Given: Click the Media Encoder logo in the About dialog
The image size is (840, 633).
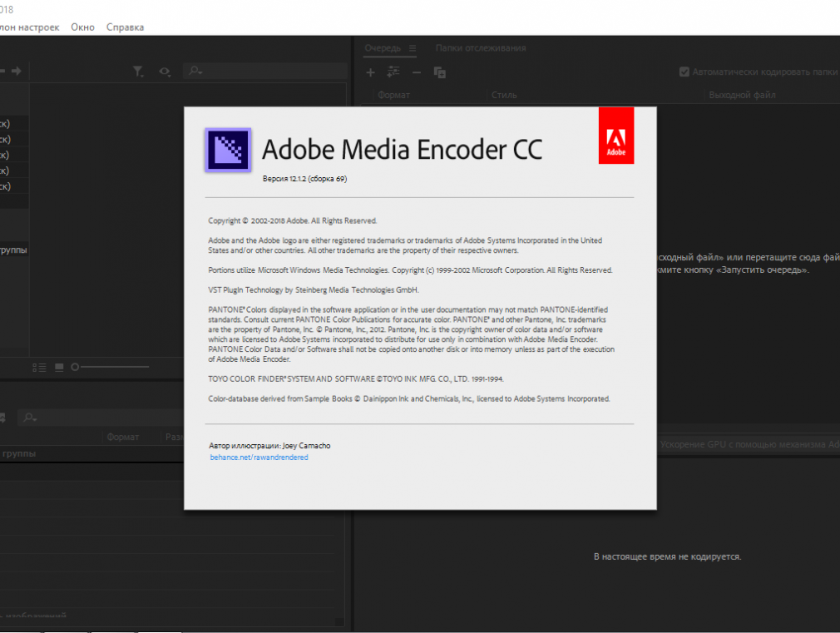Looking at the screenshot, I should click(x=228, y=150).
